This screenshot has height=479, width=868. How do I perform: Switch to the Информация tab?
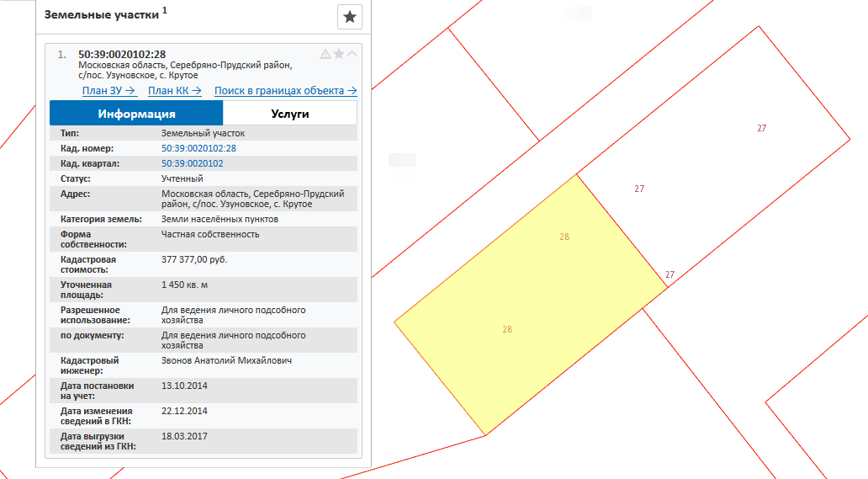136,113
